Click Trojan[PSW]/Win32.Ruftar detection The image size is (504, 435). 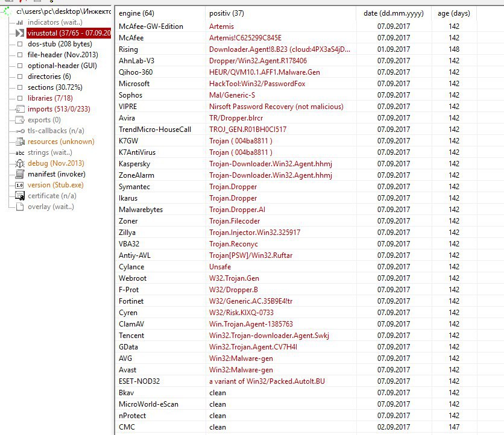[251, 255]
